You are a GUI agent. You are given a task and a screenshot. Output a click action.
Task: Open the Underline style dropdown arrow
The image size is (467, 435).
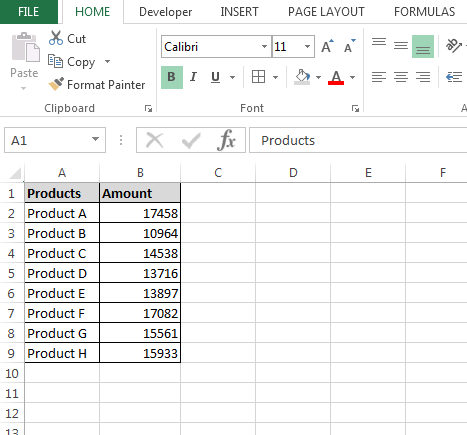click(x=233, y=77)
